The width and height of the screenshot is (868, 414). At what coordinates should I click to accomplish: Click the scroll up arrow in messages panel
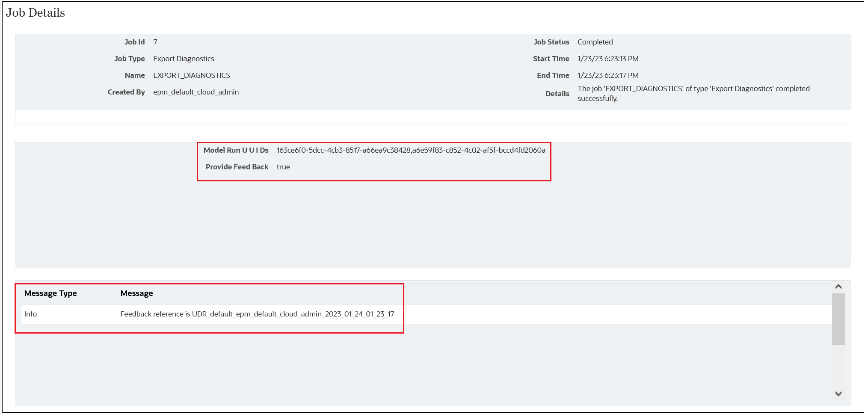tap(837, 287)
